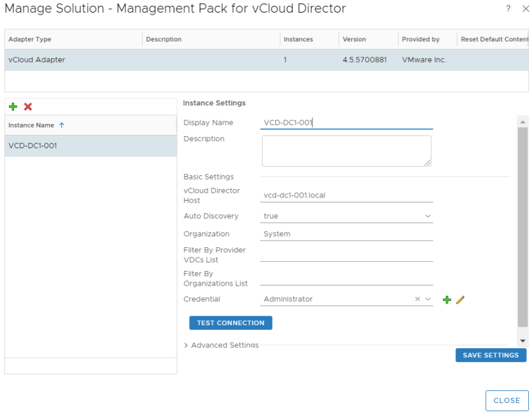Click the Adapter Type column header
This screenshot has height=414, width=532.
click(30, 39)
